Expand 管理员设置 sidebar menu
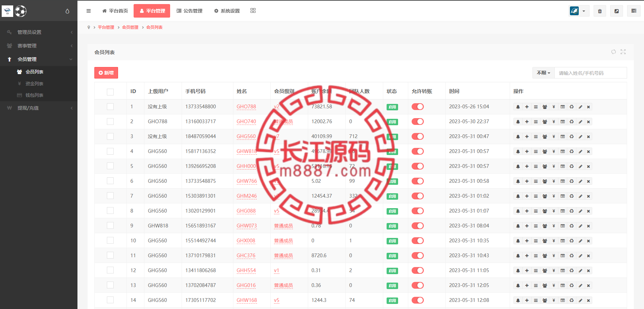 tap(39, 32)
